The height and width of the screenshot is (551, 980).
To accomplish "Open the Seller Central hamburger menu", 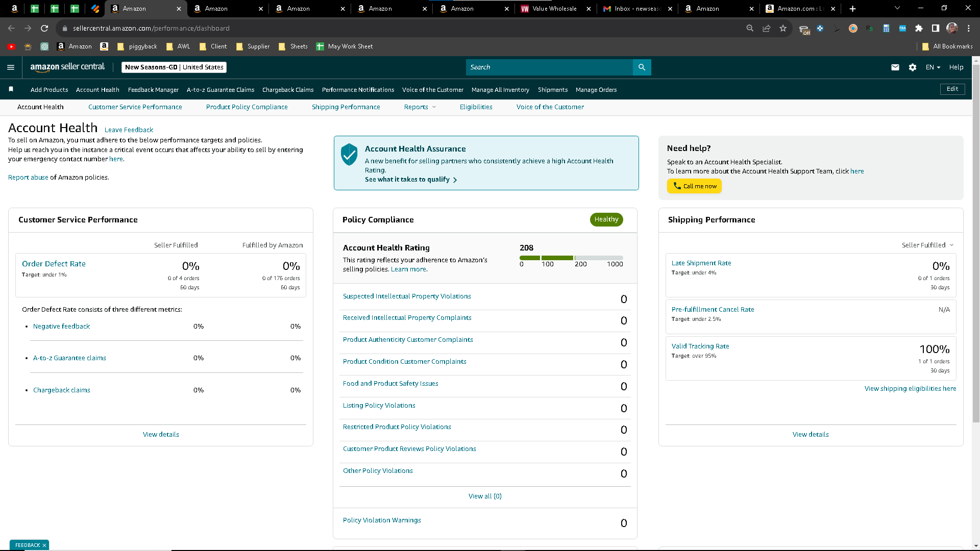I will tap(11, 67).
